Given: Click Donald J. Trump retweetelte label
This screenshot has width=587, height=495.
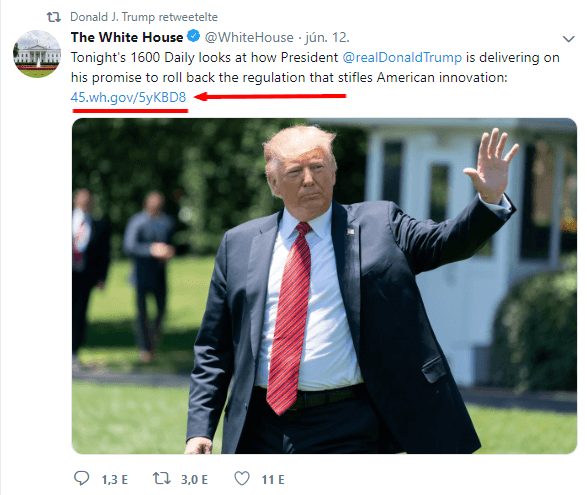Looking at the screenshot, I should pos(144,17).
